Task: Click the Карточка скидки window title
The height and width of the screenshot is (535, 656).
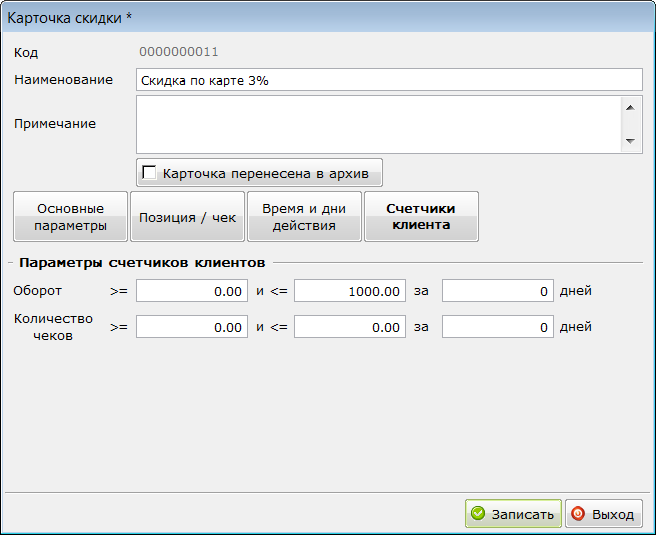Action: [69, 18]
